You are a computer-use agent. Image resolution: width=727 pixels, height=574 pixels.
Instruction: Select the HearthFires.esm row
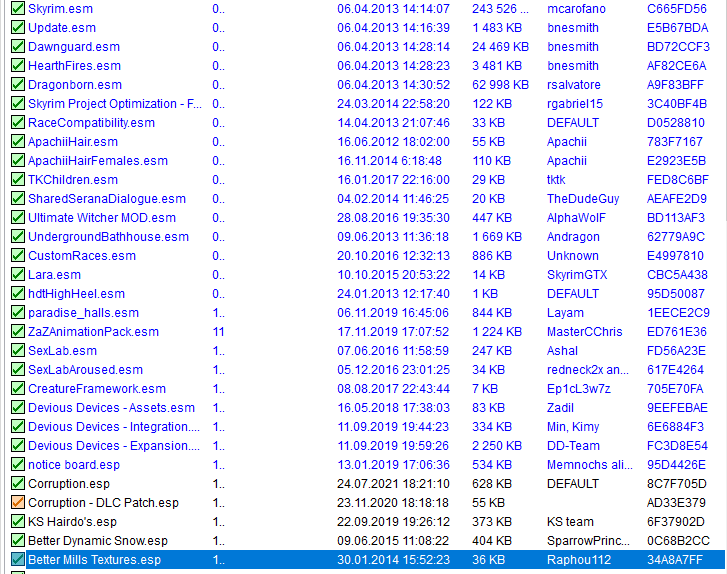(x=74, y=66)
